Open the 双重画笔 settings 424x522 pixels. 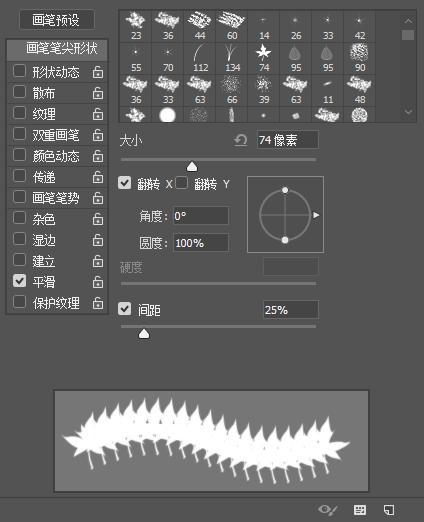click(56, 135)
